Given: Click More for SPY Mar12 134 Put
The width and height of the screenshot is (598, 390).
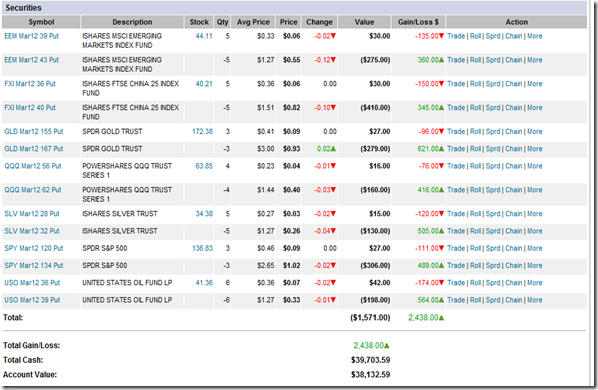Looking at the screenshot, I should [535, 265].
